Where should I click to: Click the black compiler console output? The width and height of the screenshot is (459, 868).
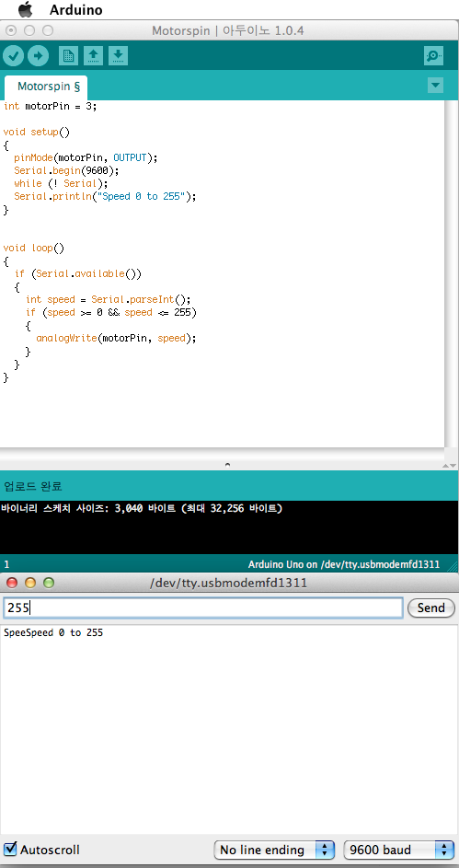click(x=229, y=527)
